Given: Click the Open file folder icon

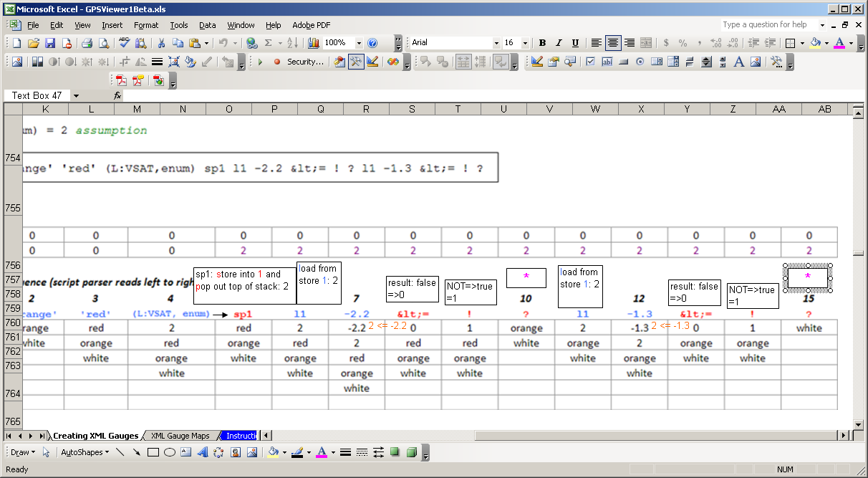Looking at the screenshot, I should [x=34, y=43].
